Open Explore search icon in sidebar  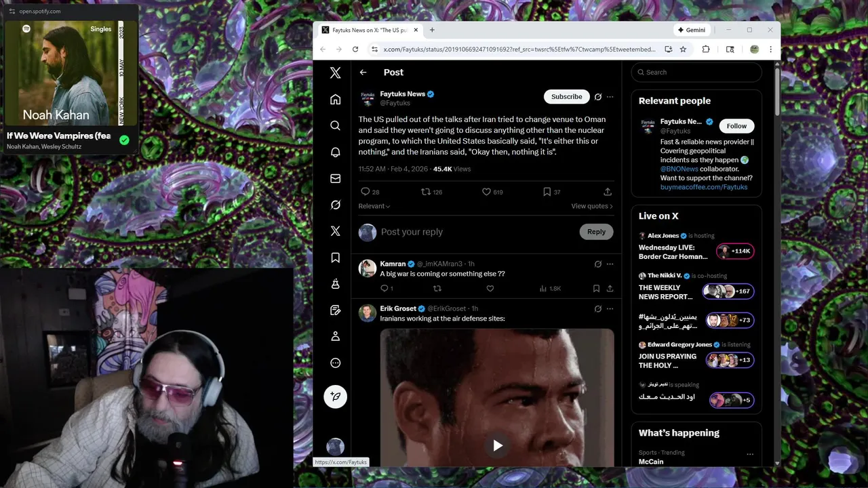point(335,125)
